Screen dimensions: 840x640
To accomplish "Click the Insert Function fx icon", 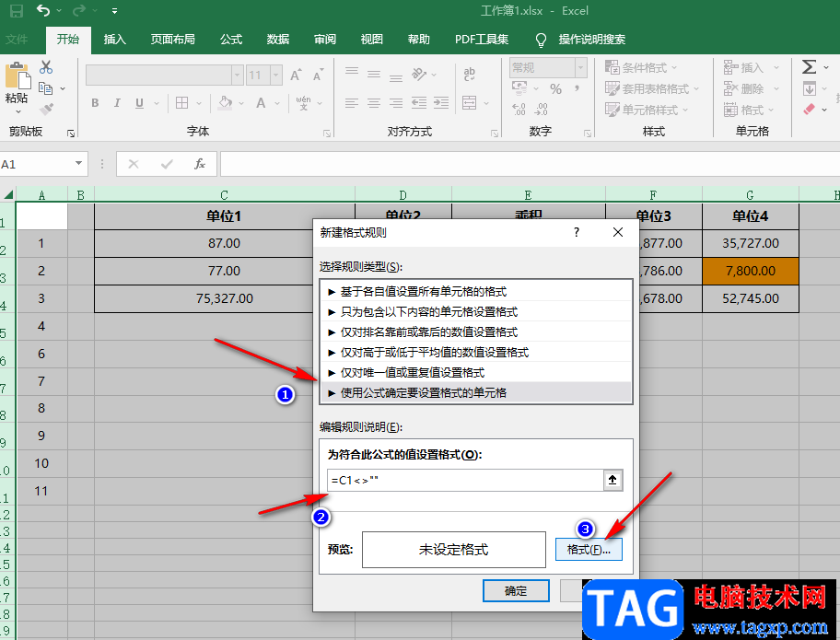I will (x=200, y=164).
